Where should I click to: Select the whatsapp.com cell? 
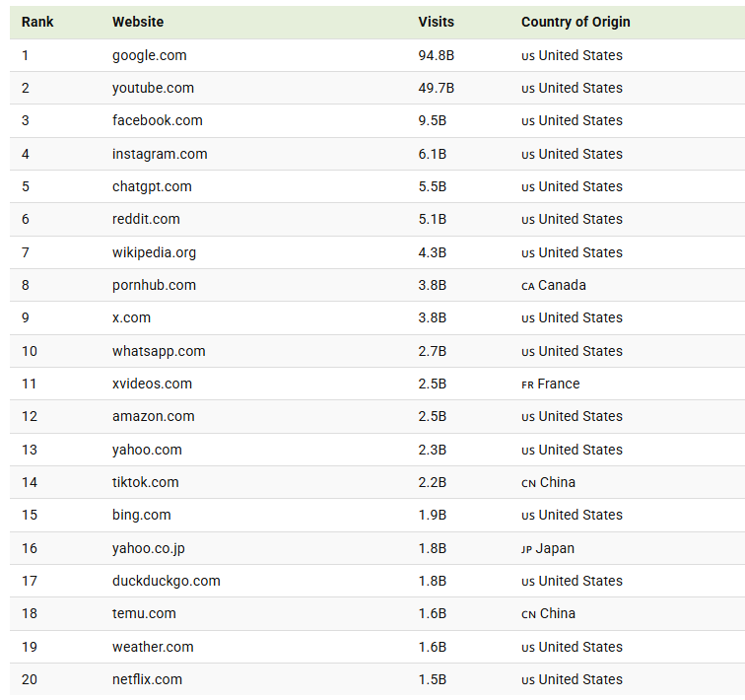pyautogui.click(x=159, y=351)
